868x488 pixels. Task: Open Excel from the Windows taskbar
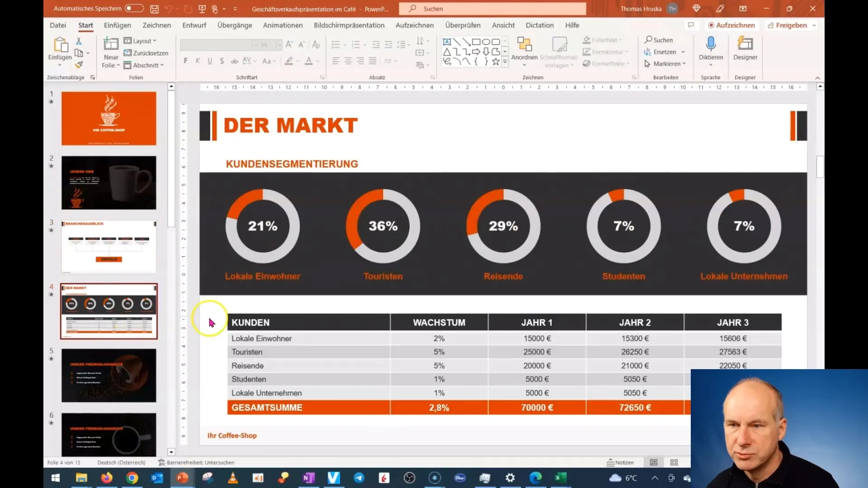tap(561, 478)
